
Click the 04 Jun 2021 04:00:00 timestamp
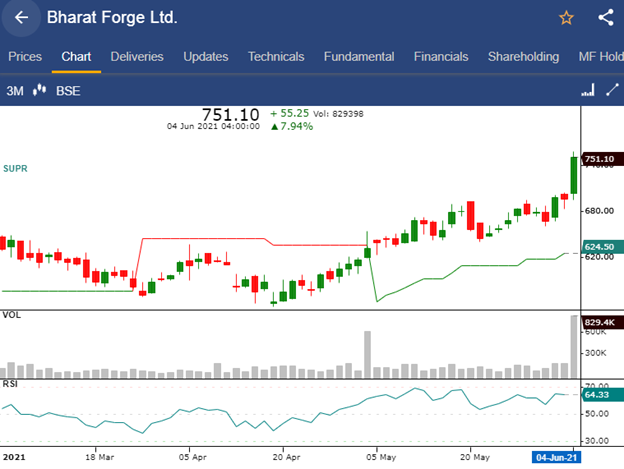213,126
